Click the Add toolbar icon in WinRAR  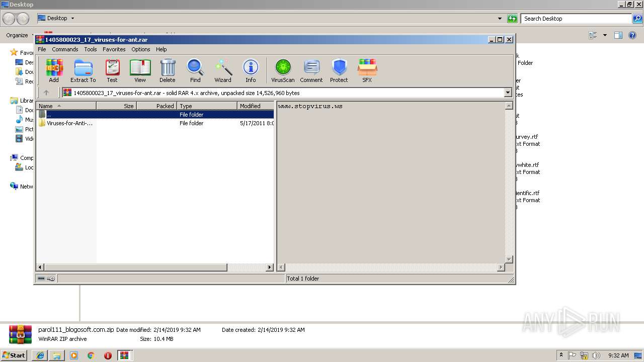(x=54, y=70)
